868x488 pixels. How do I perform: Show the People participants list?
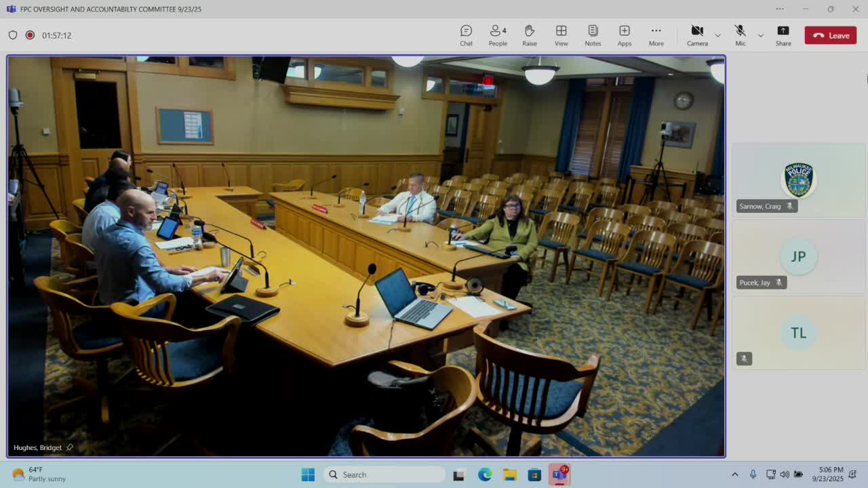498,35
